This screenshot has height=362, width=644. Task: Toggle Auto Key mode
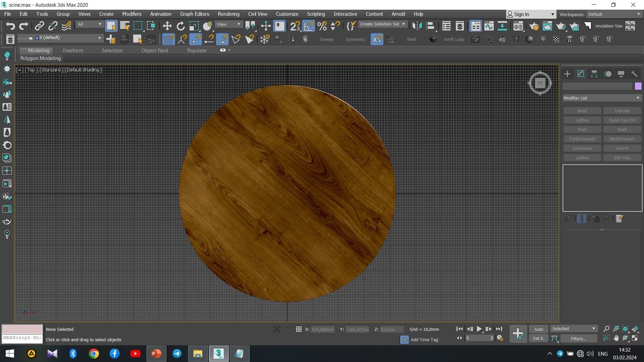coord(538,329)
